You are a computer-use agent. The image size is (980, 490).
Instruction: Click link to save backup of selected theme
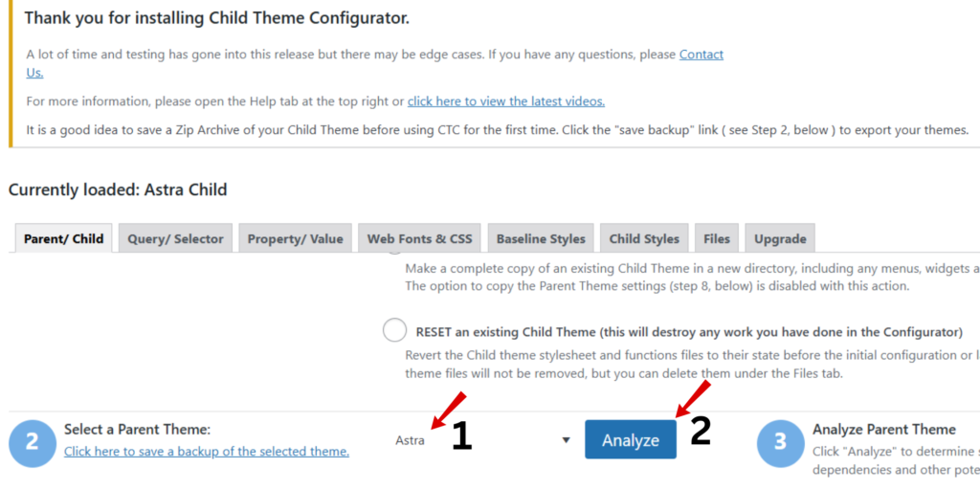tap(207, 451)
